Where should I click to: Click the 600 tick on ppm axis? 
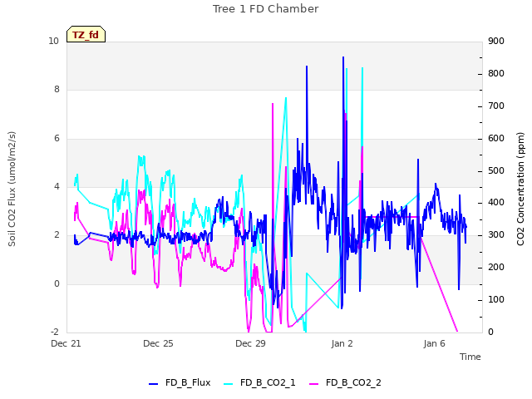[496, 138]
